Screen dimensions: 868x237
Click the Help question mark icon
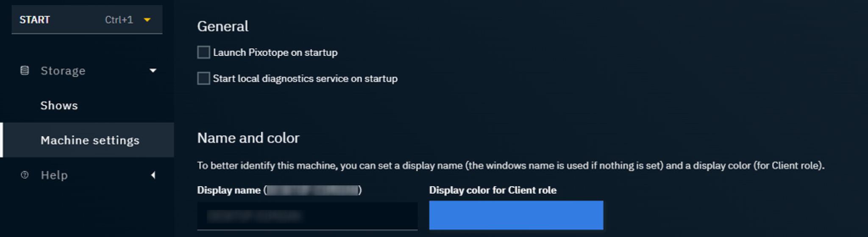point(25,175)
